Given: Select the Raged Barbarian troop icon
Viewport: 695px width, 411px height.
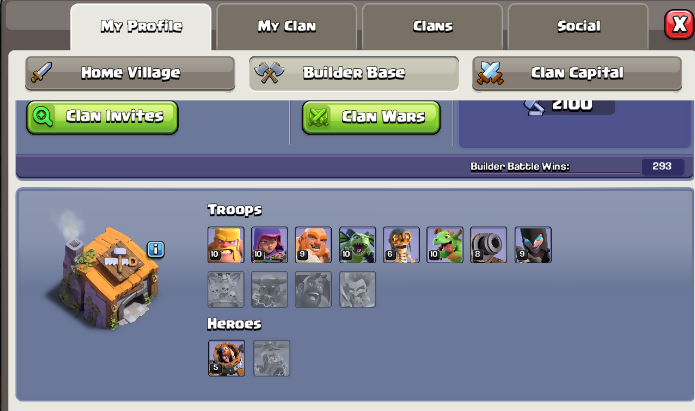Looking at the screenshot, I should coord(226,245).
